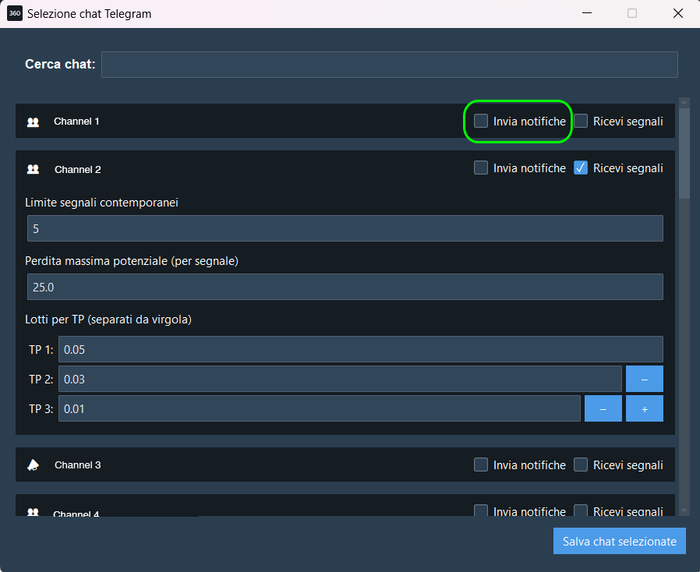700x572 pixels.
Task: Click the Cerca chat search field
Action: coord(389,65)
